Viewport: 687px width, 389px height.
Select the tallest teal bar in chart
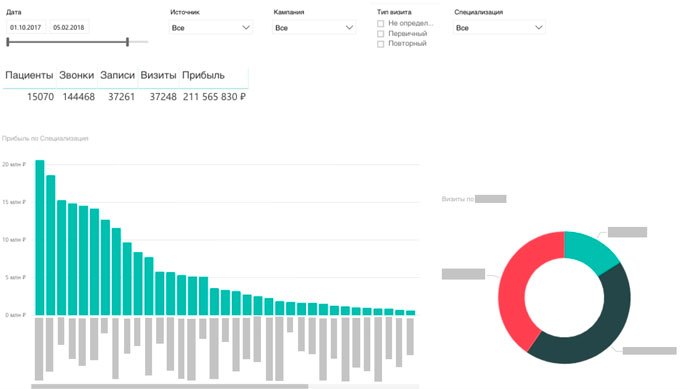point(40,237)
